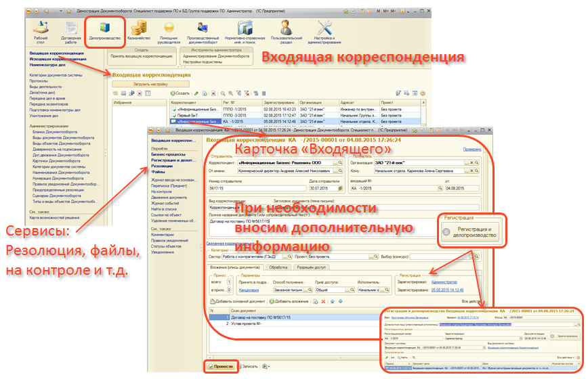This screenshot has width=588, height=379.
Task: Open the Делопроизводство section
Action: point(104,32)
